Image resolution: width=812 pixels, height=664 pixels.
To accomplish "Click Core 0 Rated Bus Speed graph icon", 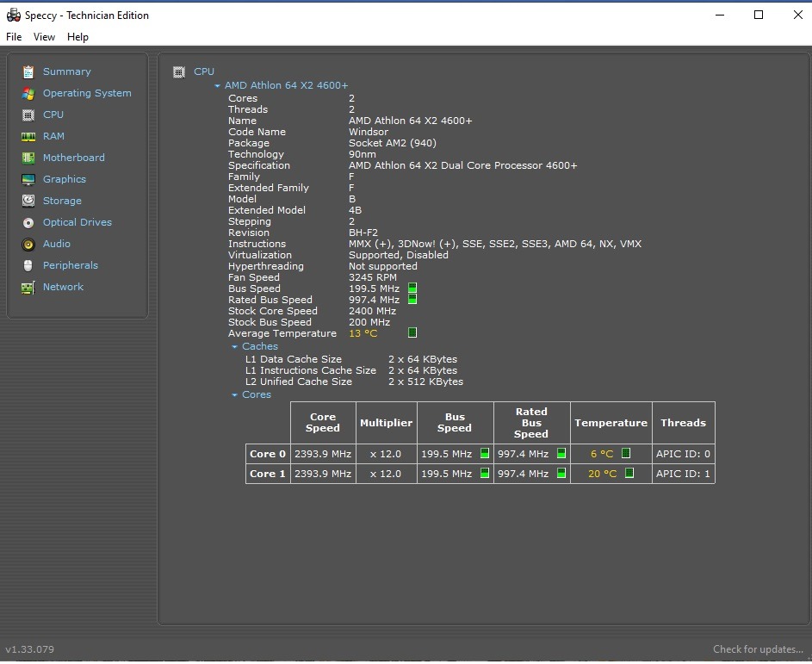I will pos(561,453).
